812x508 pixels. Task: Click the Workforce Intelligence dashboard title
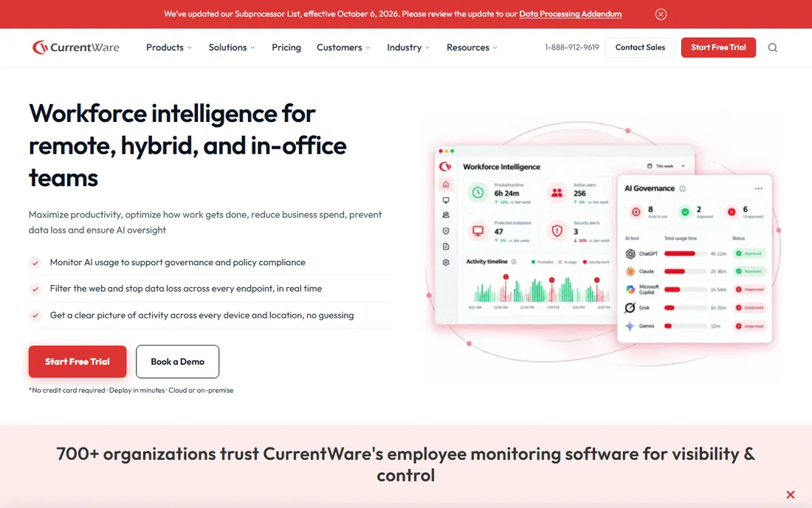pos(501,167)
